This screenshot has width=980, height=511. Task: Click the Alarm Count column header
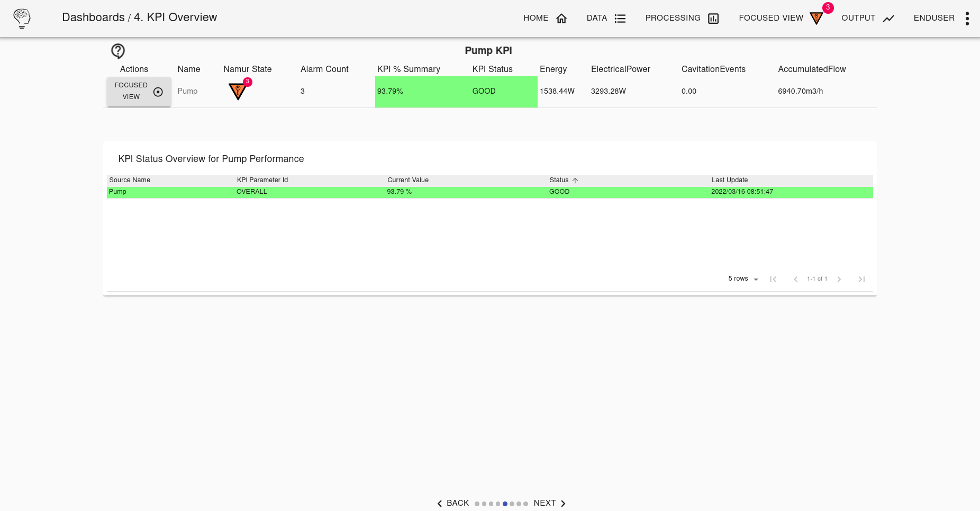324,69
